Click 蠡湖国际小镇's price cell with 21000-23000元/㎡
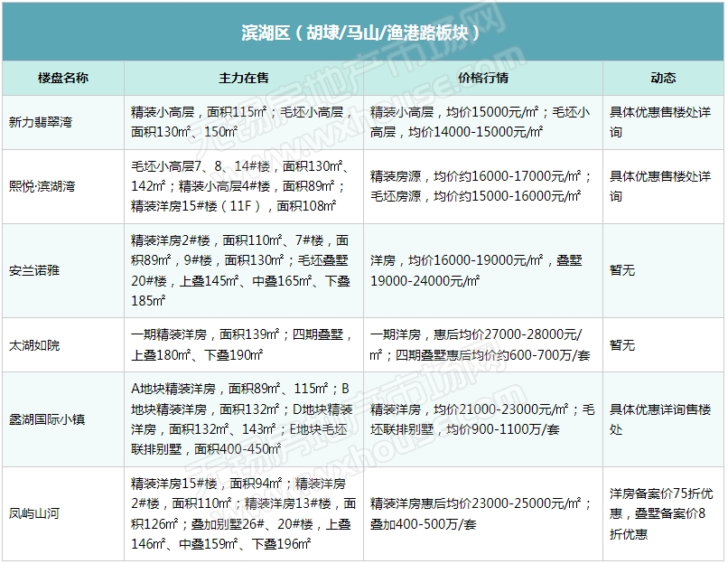The image size is (728, 564). point(482,418)
